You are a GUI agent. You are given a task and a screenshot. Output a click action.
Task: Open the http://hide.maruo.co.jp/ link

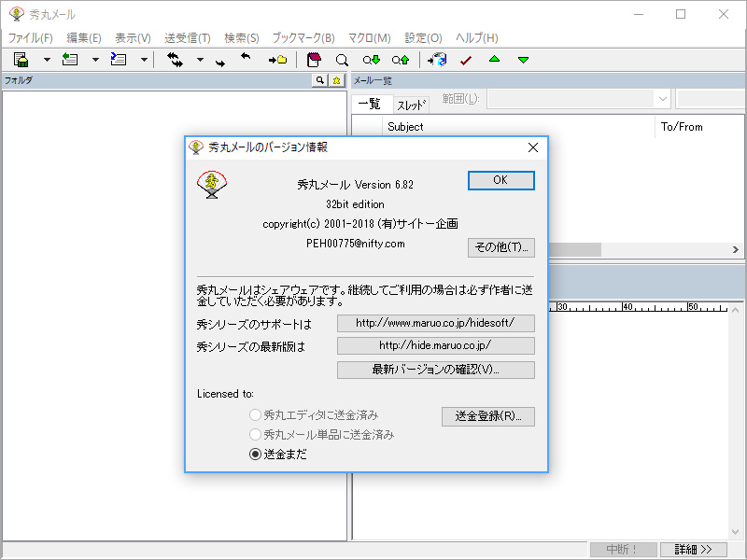click(x=436, y=345)
